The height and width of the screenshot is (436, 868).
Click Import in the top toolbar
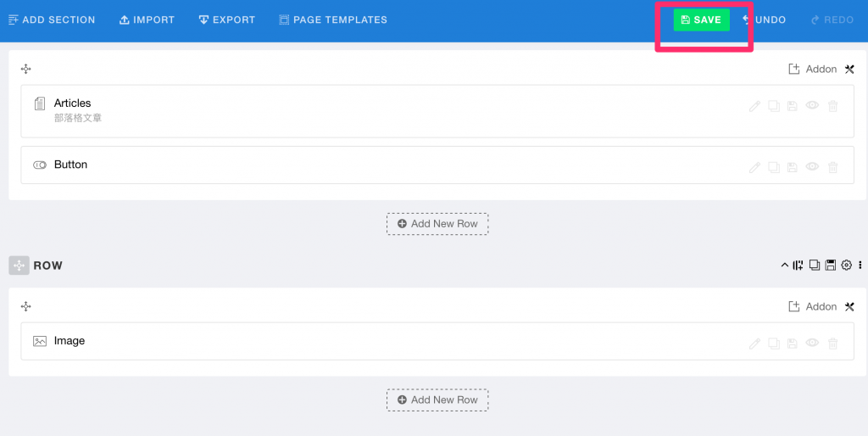[147, 20]
